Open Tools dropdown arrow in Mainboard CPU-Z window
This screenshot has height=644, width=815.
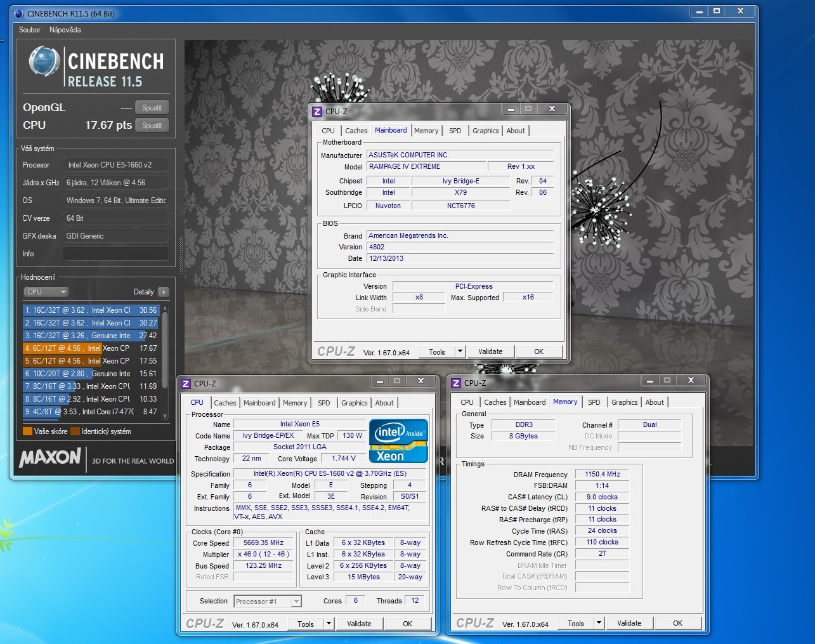pyautogui.click(x=460, y=352)
